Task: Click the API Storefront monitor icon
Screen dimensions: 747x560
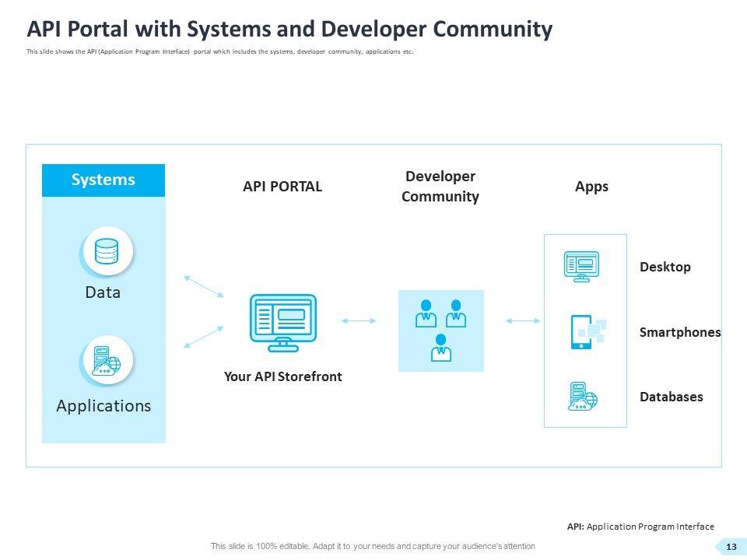Action: [282, 322]
